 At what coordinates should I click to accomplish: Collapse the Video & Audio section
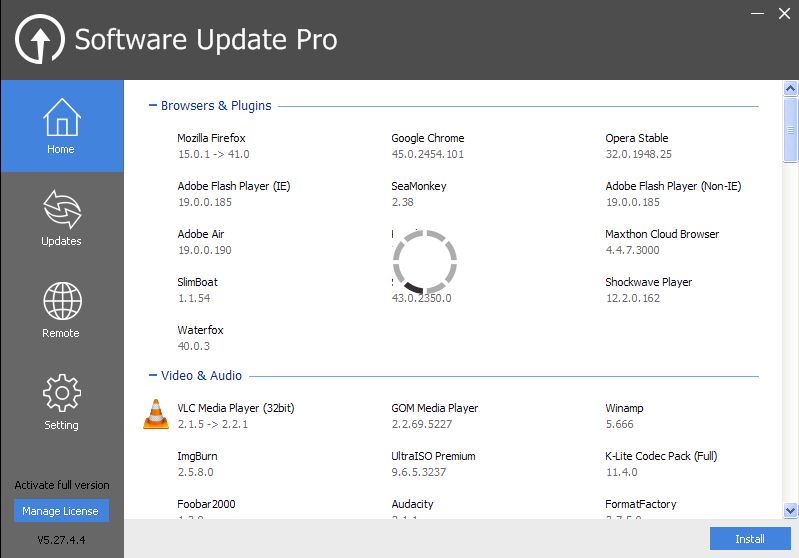click(x=152, y=376)
